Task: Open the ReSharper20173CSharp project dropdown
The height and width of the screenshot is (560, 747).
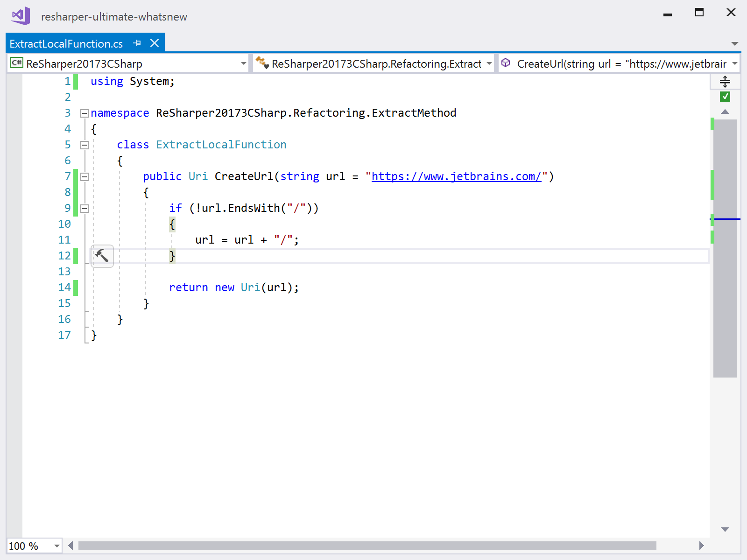Action: point(243,63)
